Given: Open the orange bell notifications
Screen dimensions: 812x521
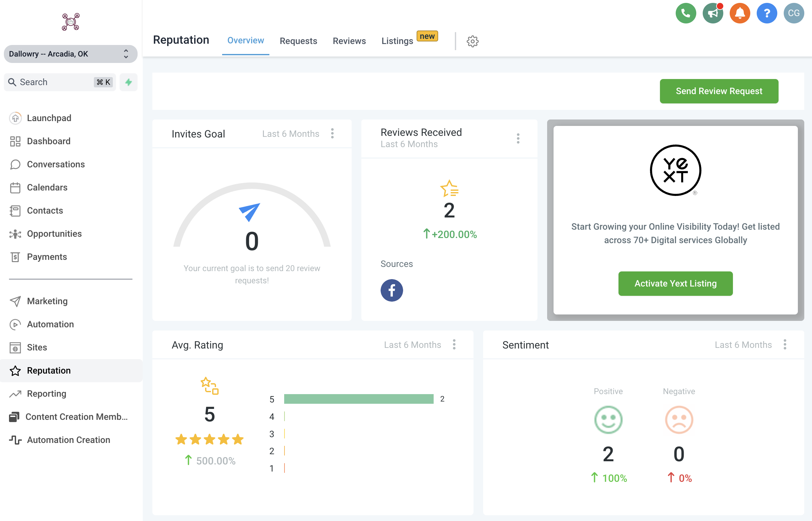Looking at the screenshot, I should tap(740, 13).
